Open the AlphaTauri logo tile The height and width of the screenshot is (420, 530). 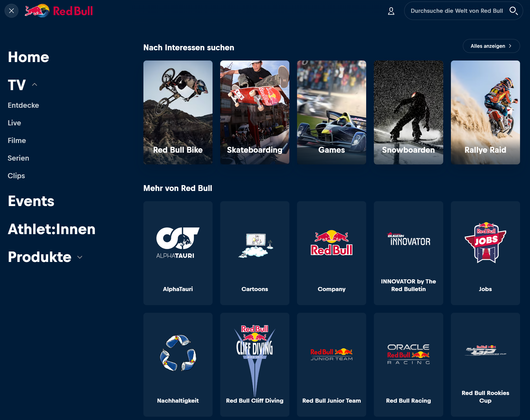pyautogui.click(x=178, y=253)
